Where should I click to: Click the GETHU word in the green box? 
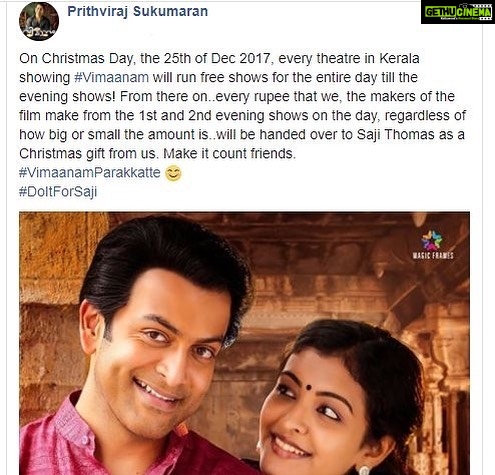(x=439, y=12)
